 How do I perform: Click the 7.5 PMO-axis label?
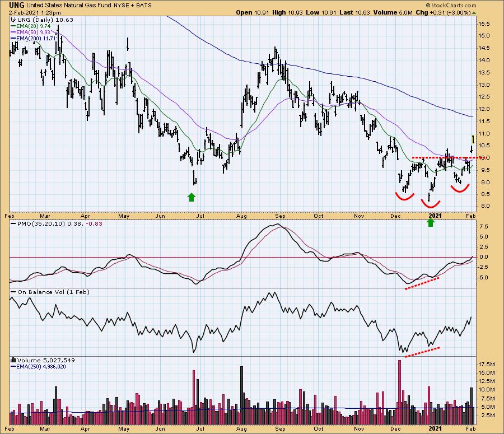(484, 227)
